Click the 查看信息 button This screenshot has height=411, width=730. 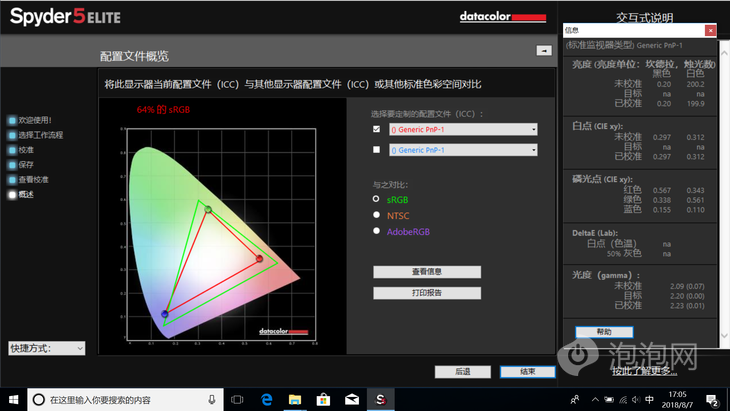427,272
